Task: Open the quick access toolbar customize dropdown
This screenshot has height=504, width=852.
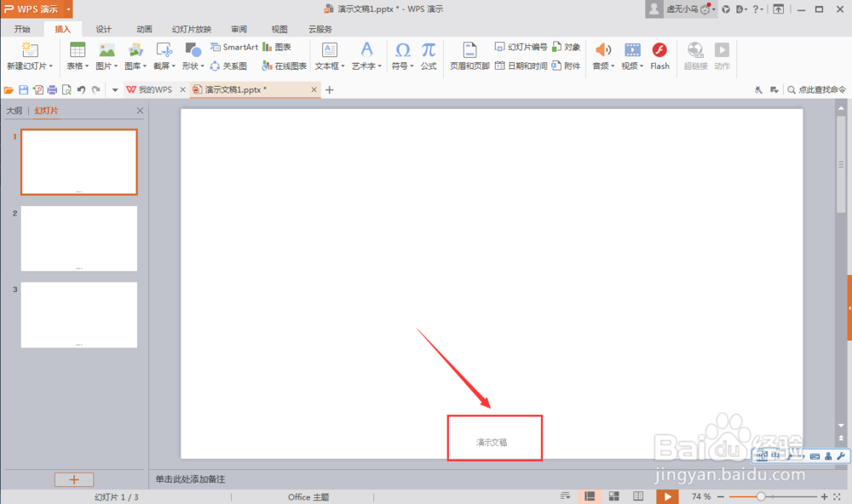Action: point(115,90)
